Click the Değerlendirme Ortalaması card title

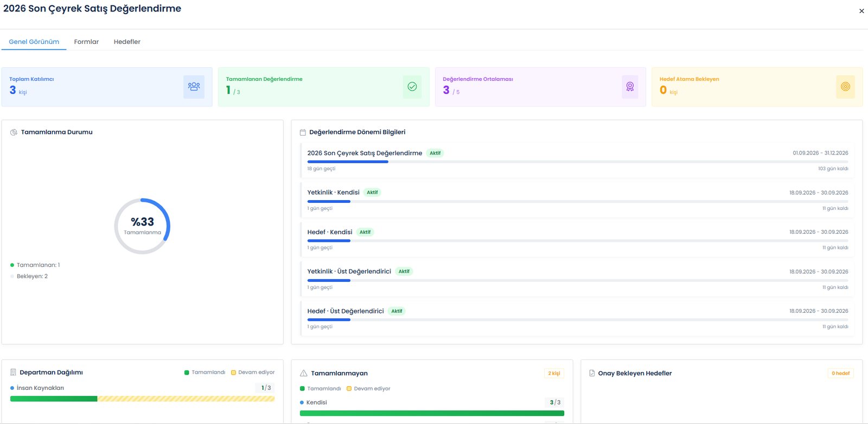[478, 79]
